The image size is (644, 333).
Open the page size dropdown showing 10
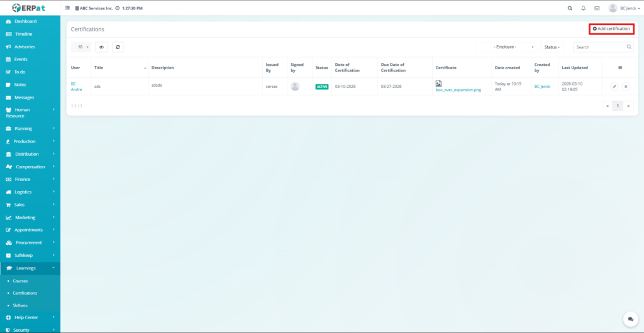pos(81,47)
